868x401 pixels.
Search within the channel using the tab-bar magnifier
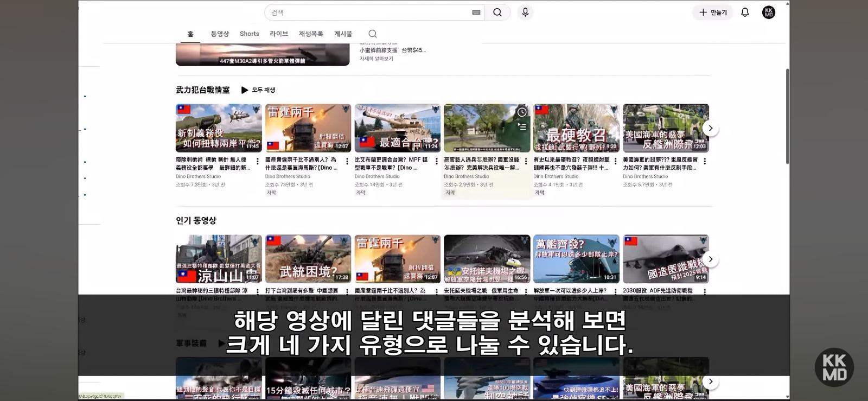click(x=373, y=34)
